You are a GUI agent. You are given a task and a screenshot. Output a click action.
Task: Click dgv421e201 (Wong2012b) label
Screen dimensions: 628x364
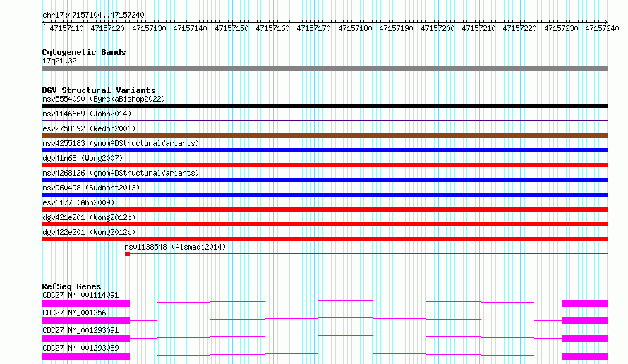[89, 217]
